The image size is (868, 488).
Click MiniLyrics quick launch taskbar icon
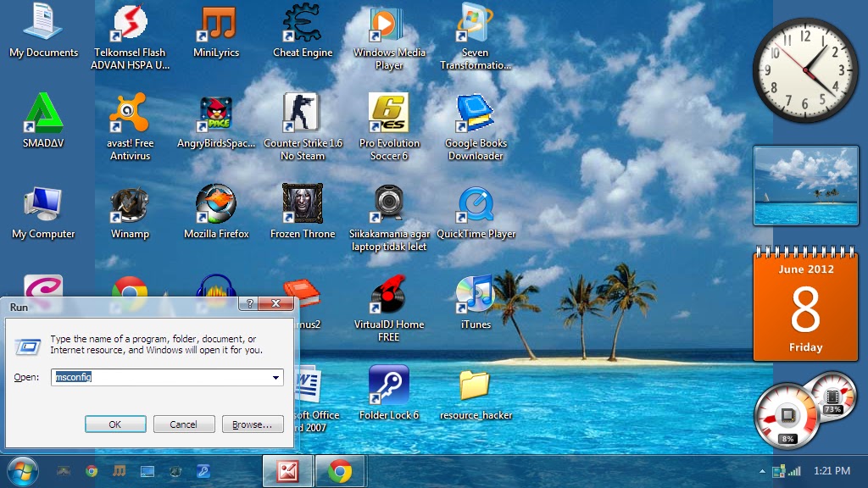click(119, 471)
